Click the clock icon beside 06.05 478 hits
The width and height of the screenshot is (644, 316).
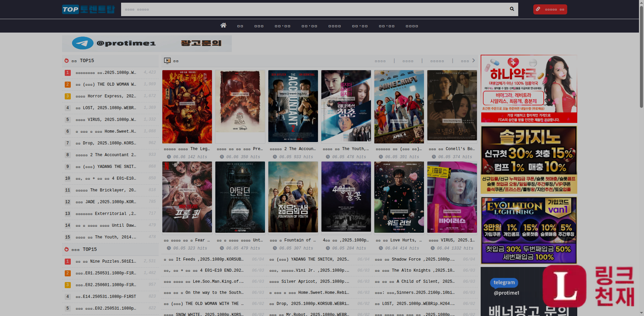click(328, 157)
